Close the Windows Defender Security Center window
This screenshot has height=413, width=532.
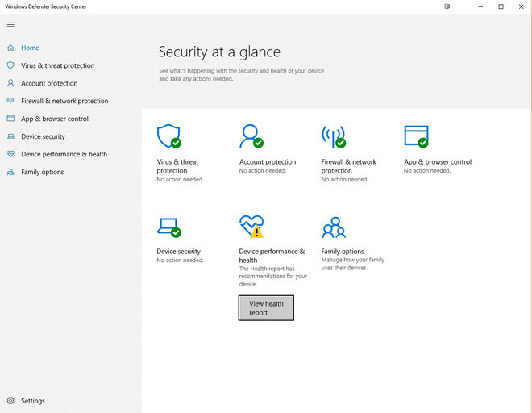522,6
